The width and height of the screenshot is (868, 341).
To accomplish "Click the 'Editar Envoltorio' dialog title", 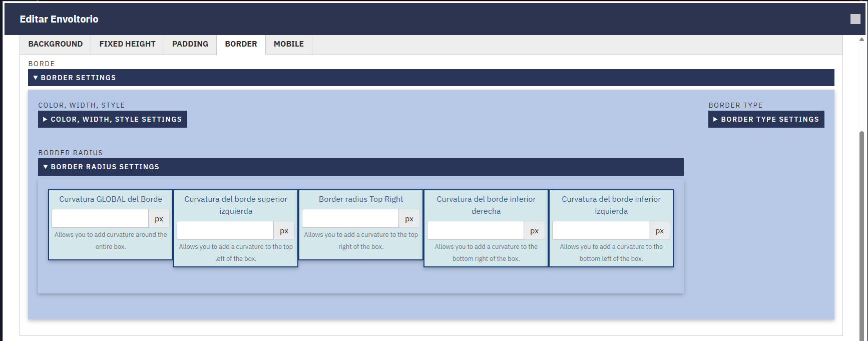I will click(59, 19).
